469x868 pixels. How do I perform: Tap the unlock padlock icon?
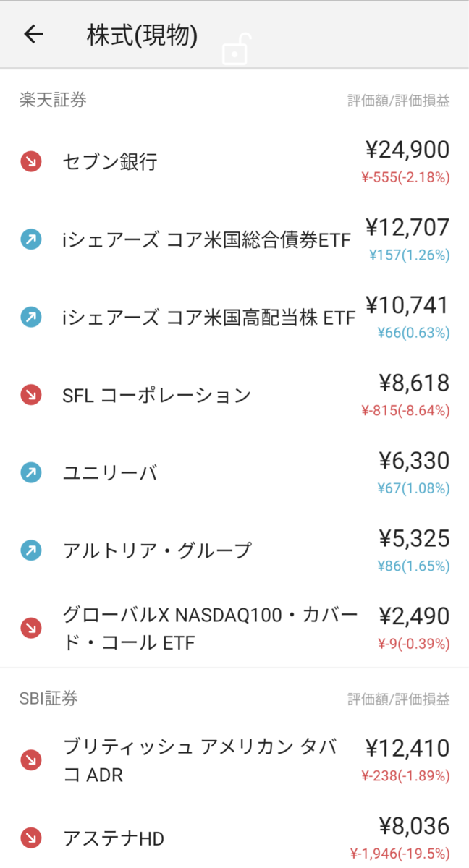pos(235,50)
